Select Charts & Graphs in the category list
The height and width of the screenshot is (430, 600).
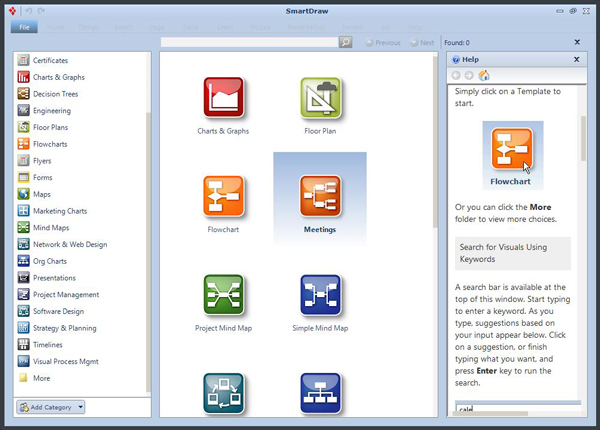[52, 77]
